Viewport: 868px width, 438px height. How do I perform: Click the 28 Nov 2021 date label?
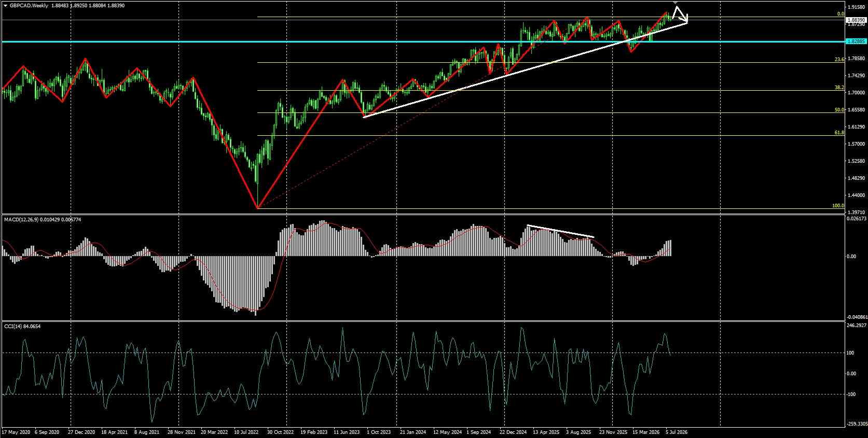[x=182, y=432]
